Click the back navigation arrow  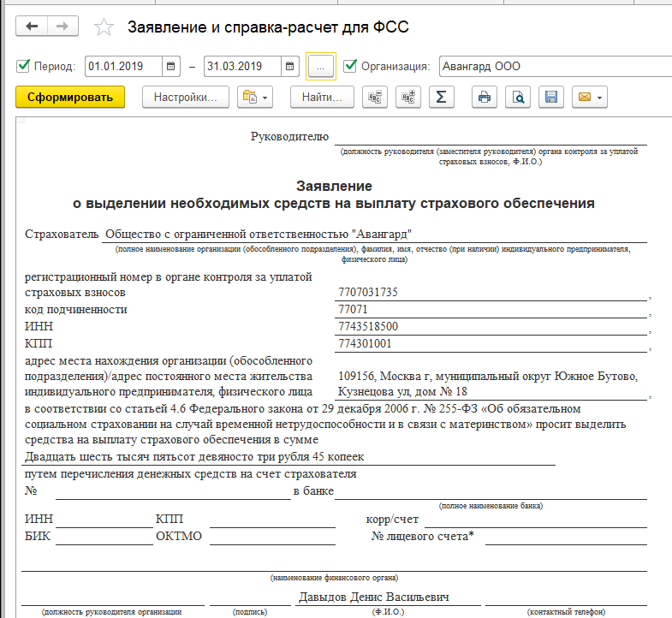[33, 27]
